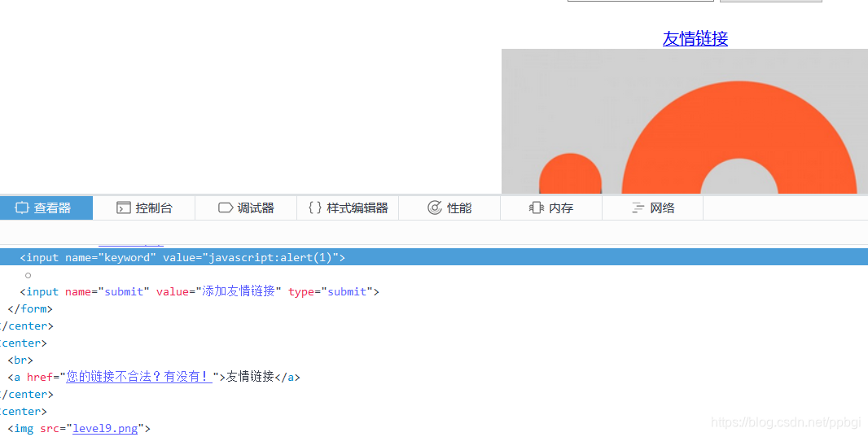The height and width of the screenshot is (437, 868).
Task: Click the 添加友情链接 value attribute text
Action: coord(239,291)
